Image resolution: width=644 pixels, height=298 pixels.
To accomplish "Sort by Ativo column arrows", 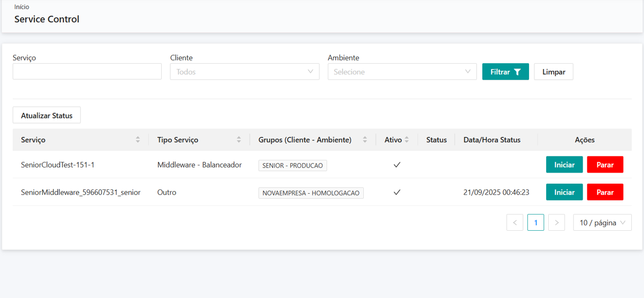I will coord(406,140).
